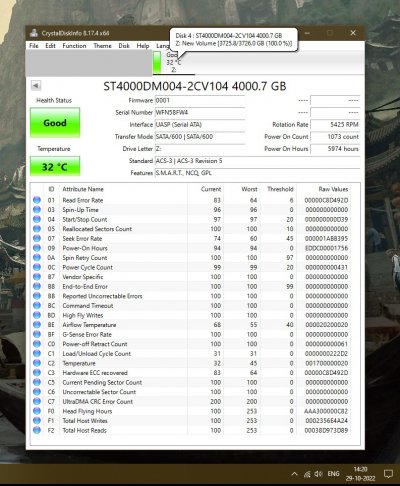Click the Drive Letter field showing Z:
400x486 pixels.
click(200, 149)
